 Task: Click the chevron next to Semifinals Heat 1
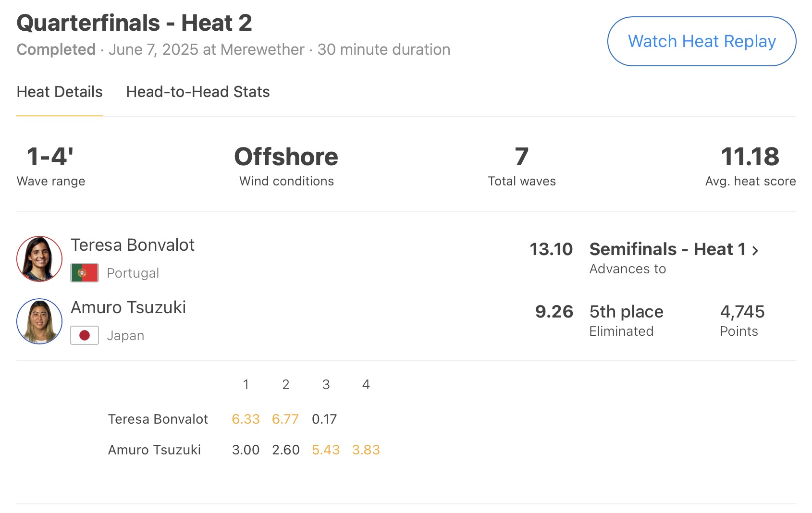[755, 250]
